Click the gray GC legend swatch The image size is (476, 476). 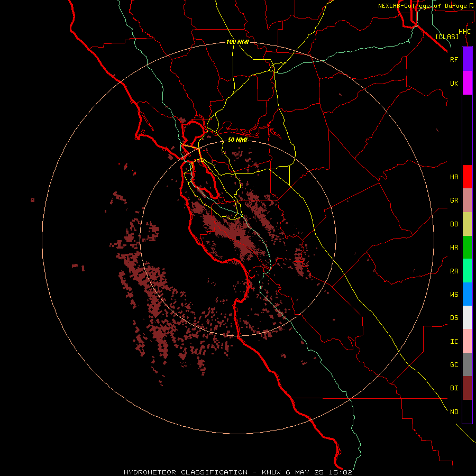(467, 364)
